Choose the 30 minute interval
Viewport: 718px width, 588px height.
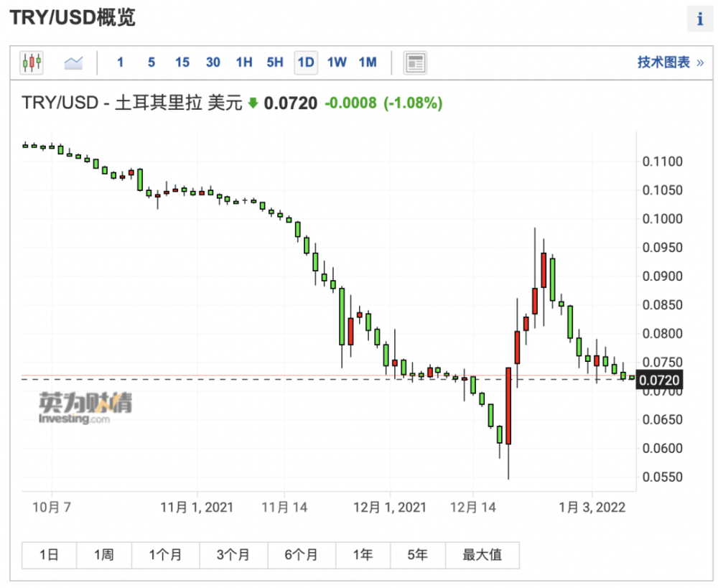213,62
